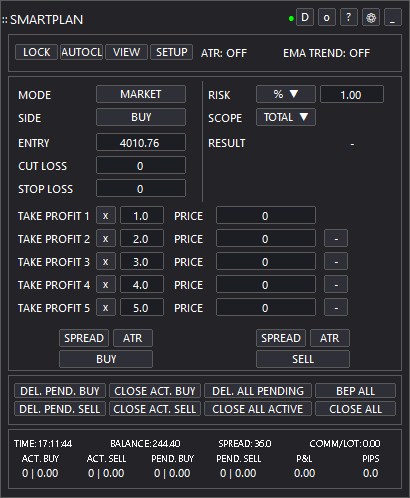Toggle SIDE BUY selector

pos(141,117)
